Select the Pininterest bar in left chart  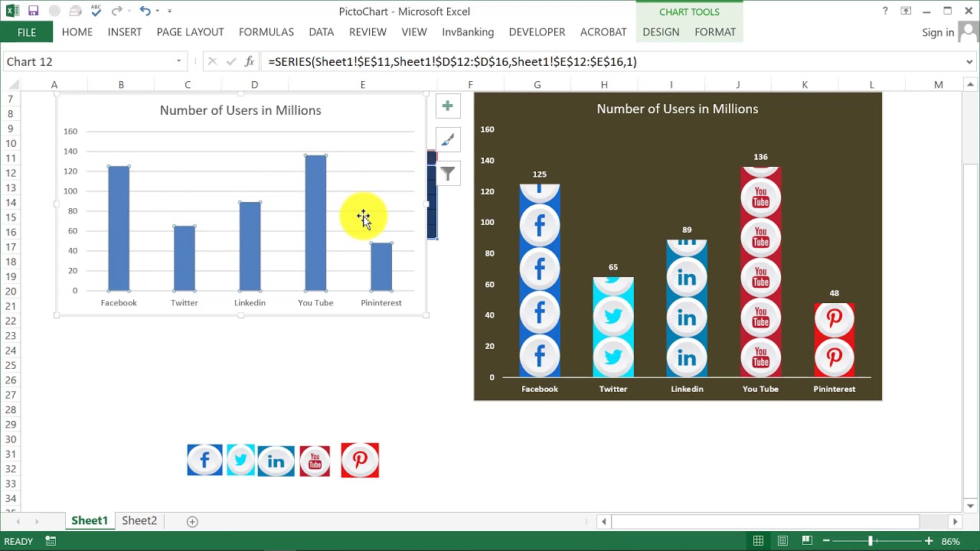pyautogui.click(x=381, y=267)
